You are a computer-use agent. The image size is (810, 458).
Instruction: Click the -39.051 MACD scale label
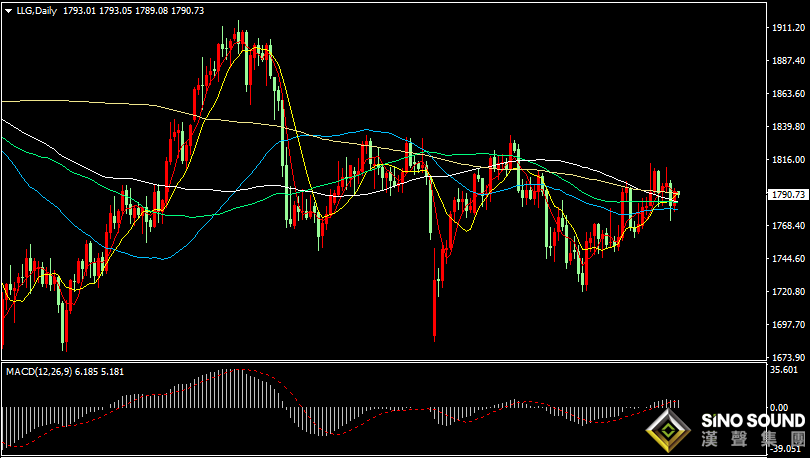coord(786,449)
